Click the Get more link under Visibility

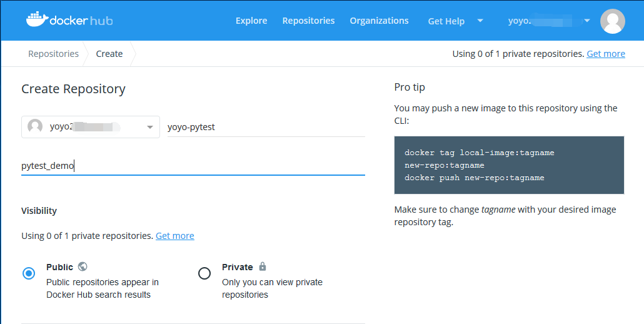[175, 236]
